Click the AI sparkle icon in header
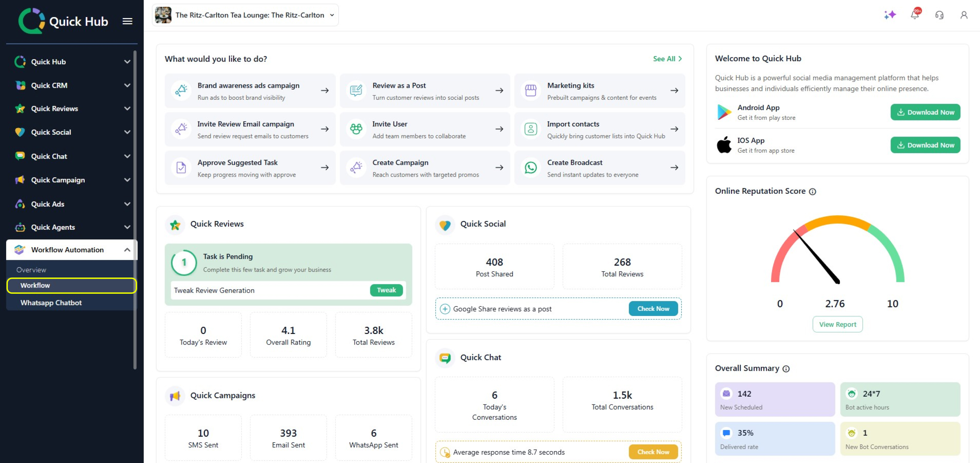 point(889,15)
